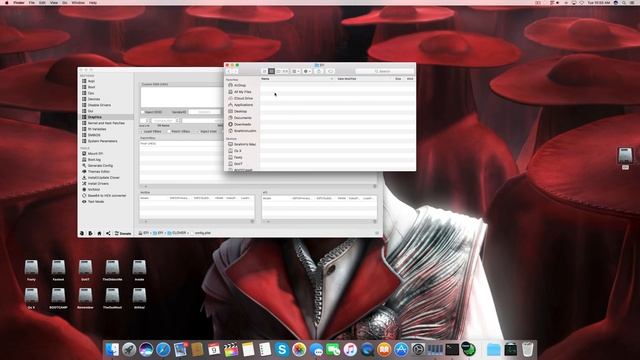Select the highlighted Graphics section
The image size is (640, 360).
pos(105,117)
